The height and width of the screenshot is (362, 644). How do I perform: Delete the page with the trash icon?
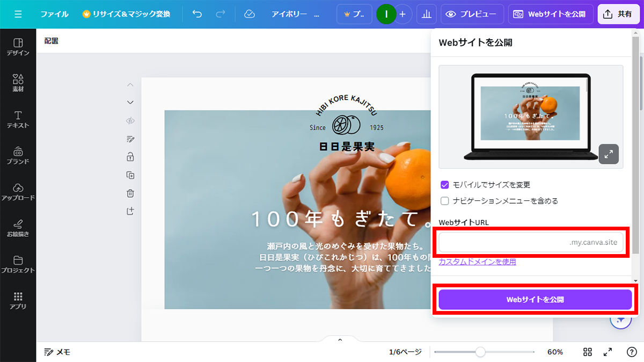point(129,193)
